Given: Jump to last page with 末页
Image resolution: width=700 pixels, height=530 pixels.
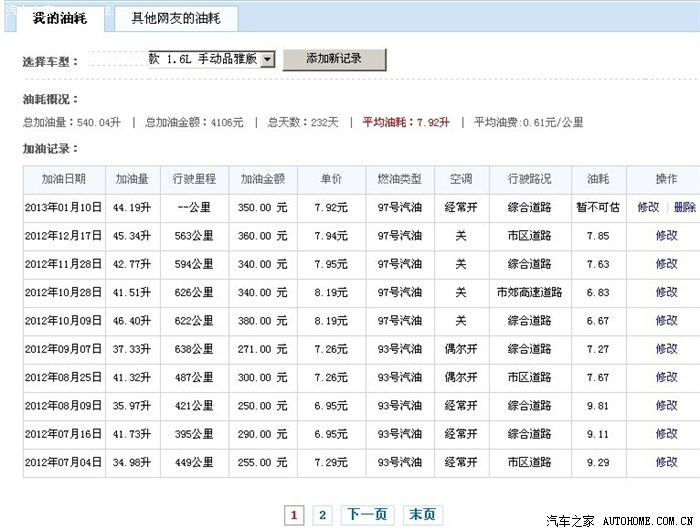Looking at the screenshot, I should tap(422, 515).
